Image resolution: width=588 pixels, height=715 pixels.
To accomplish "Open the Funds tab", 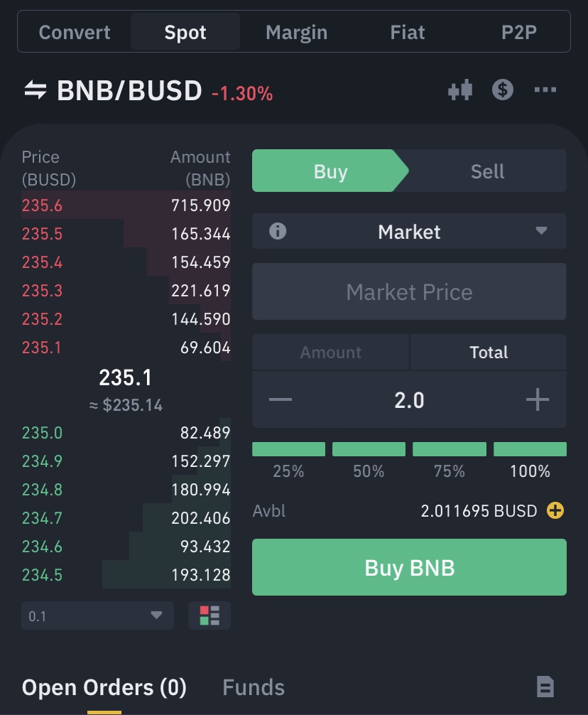I will (x=254, y=687).
